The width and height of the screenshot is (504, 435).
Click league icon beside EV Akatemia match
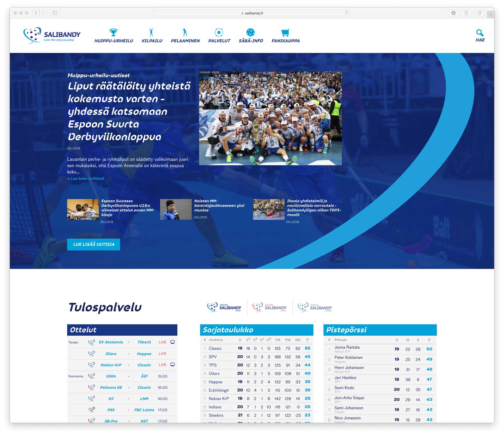pyautogui.click(x=91, y=342)
